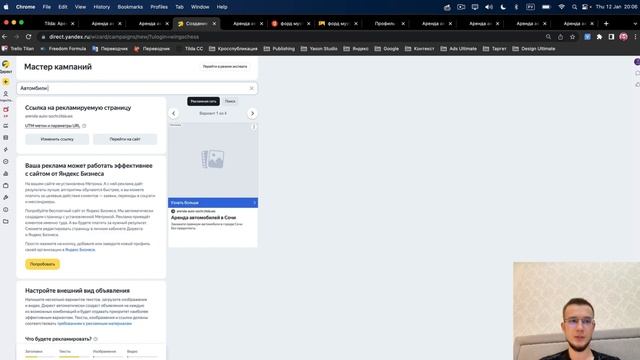
Task: Open the wrench tools icon in sidebar
Action: 6,198
